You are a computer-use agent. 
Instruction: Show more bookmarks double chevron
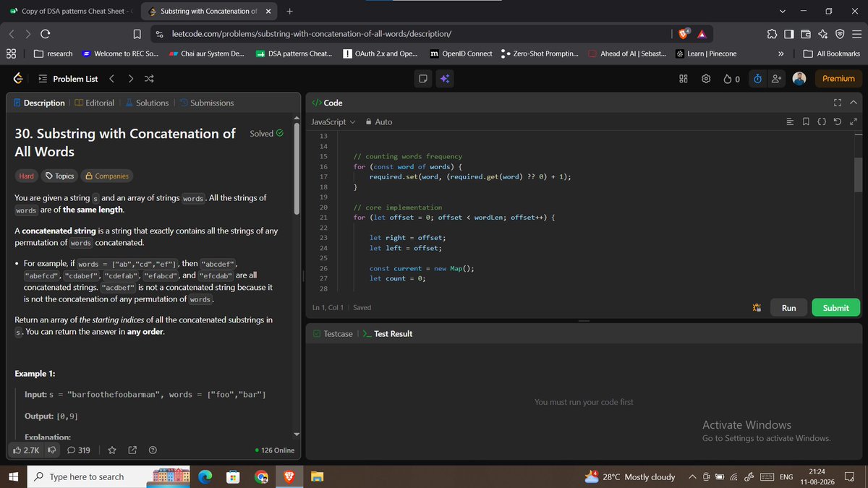781,53
